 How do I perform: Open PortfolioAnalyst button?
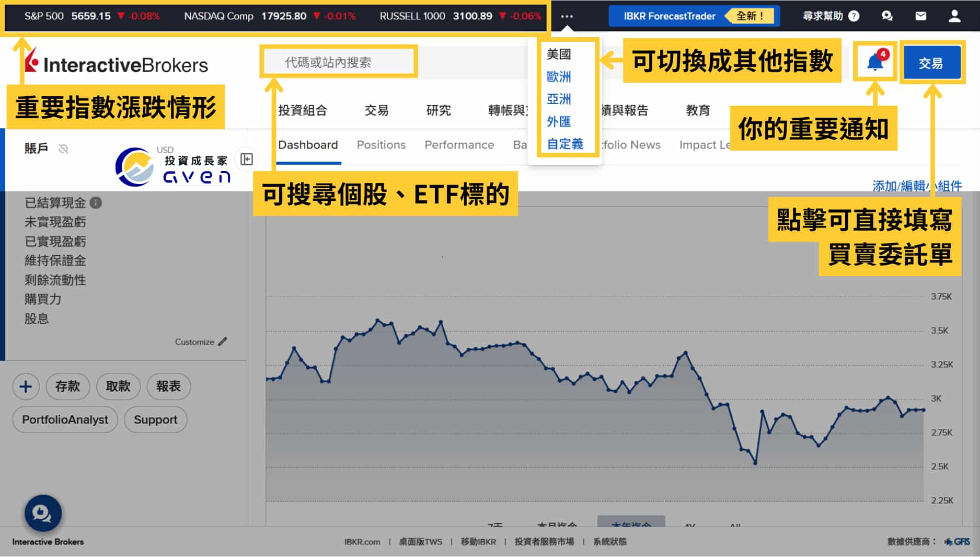tap(65, 419)
